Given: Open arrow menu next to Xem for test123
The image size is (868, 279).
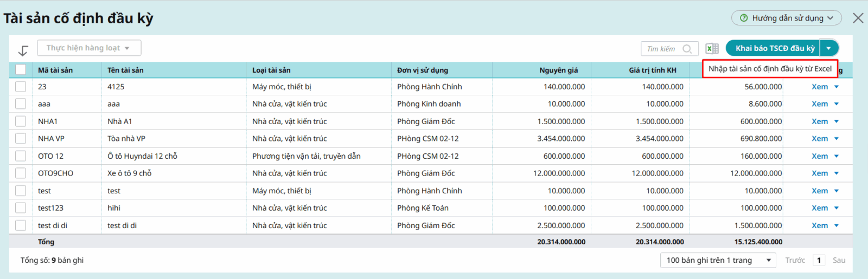Looking at the screenshot, I should [836, 208].
